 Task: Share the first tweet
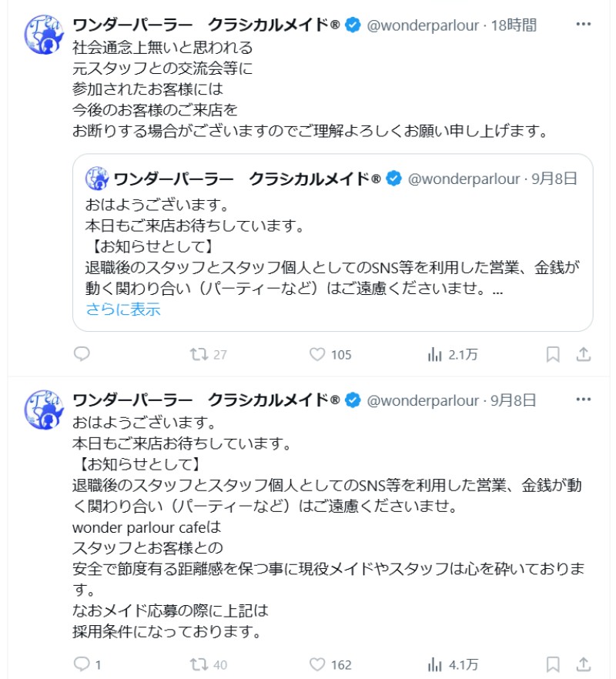coord(584,354)
